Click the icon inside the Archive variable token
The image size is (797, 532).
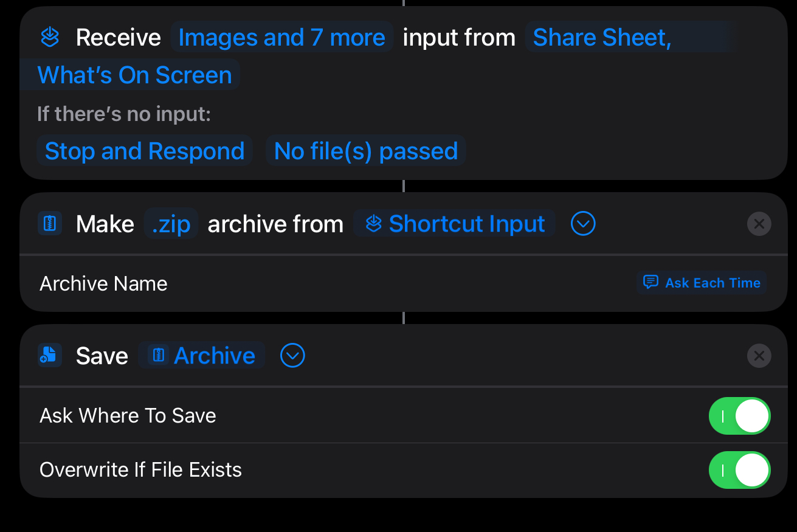pos(159,356)
